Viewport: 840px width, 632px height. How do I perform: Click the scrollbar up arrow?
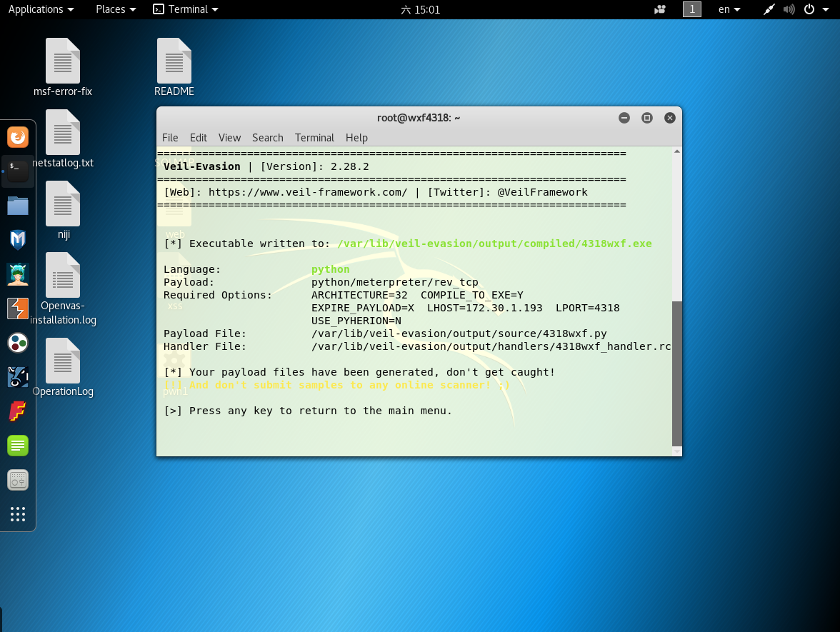tap(677, 151)
